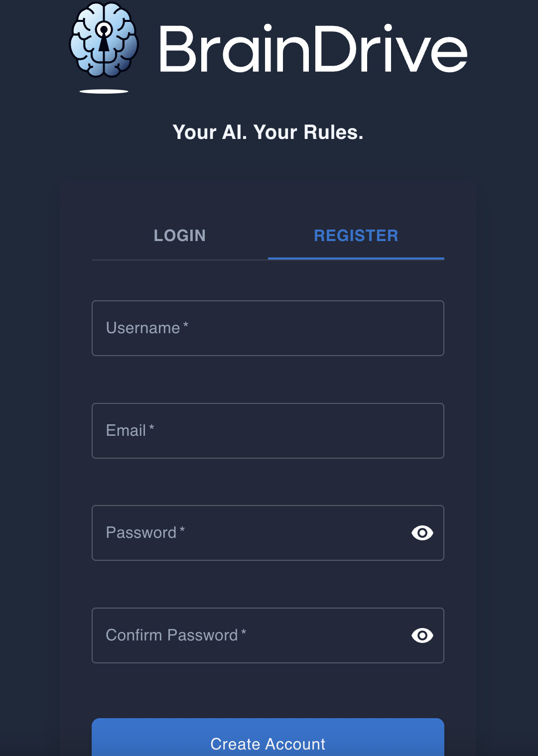Screen dimensions: 538x756
Task: Click the "Email *" placeholder label
Action: (x=130, y=431)
